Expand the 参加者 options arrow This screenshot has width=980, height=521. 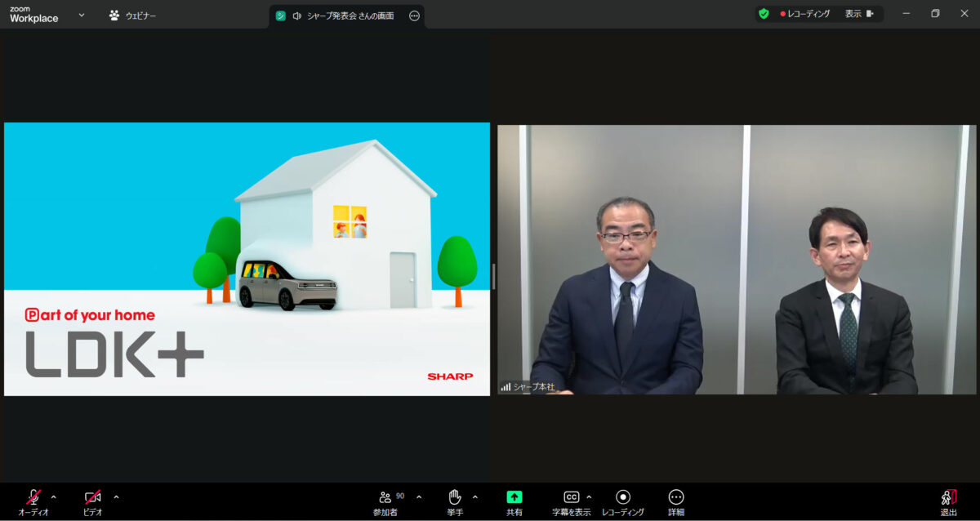tap(419, 497)
